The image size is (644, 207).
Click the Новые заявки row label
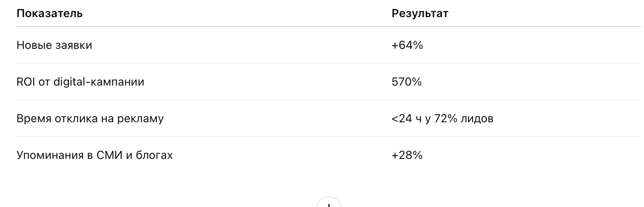pyautogui.click(x=55, y=45)
